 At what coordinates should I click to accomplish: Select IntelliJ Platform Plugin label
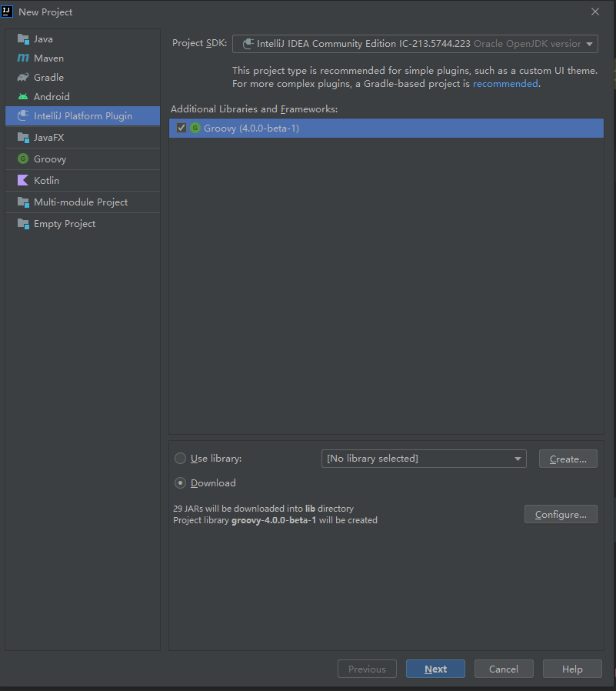pos(83,116)
